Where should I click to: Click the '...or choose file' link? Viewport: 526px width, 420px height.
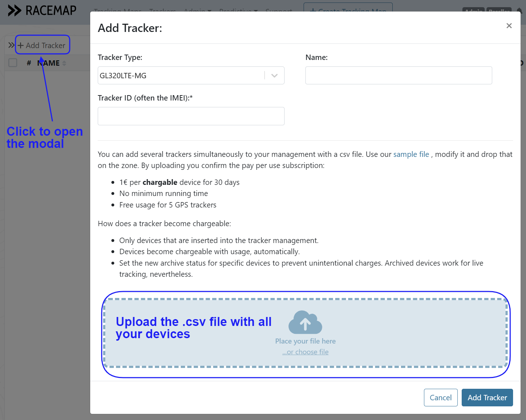[305, 352]
